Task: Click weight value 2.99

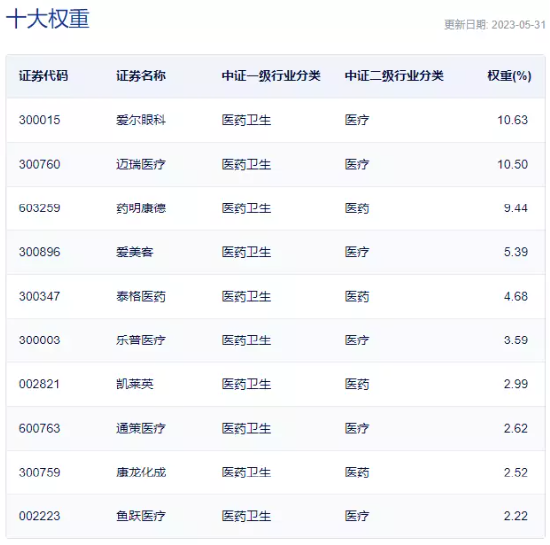Action: [516, 384]
